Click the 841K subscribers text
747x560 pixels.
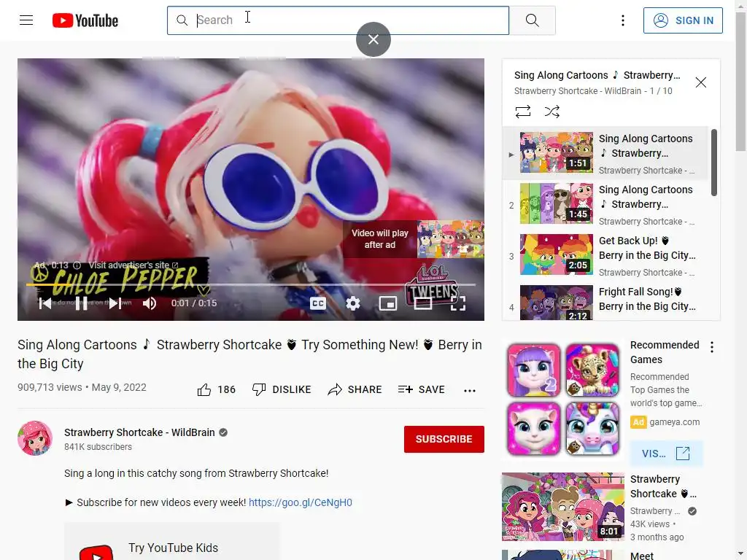tap(98, 447)
